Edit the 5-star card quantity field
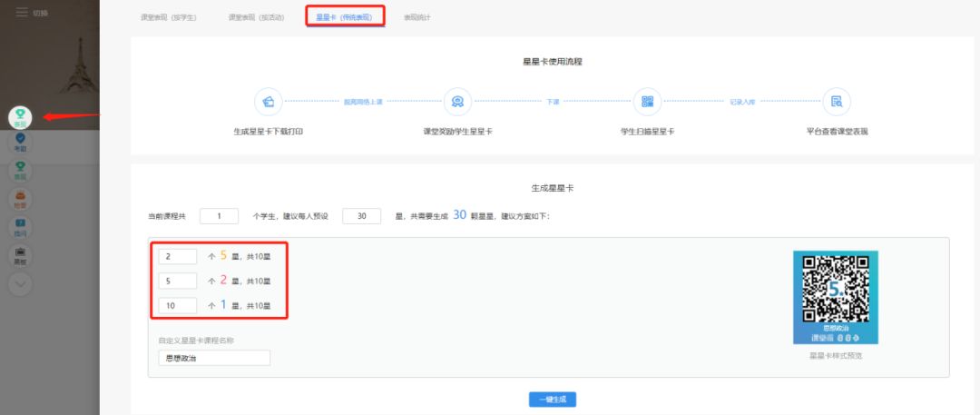This screenshot has height=415, width=980. point(178,256)
